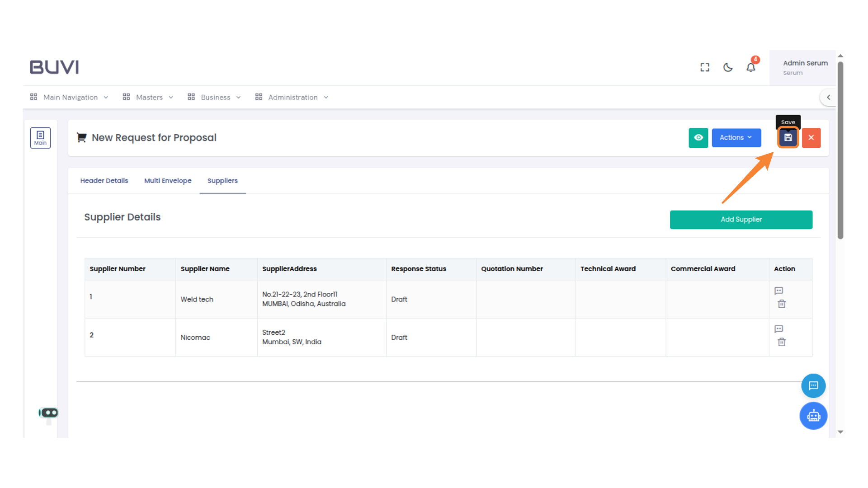This screenshot has height=488, width=868.
Task: Open the notifications bell icon
Action: point(750,67)
